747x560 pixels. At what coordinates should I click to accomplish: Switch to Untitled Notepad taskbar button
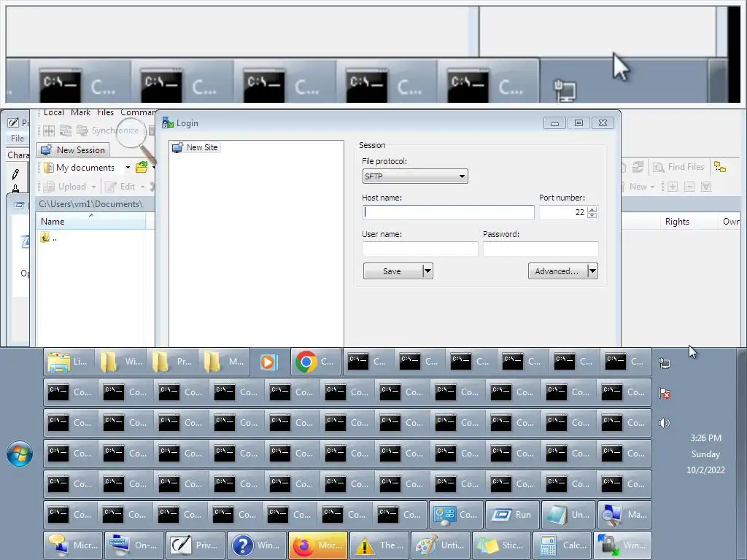point(568,515)
